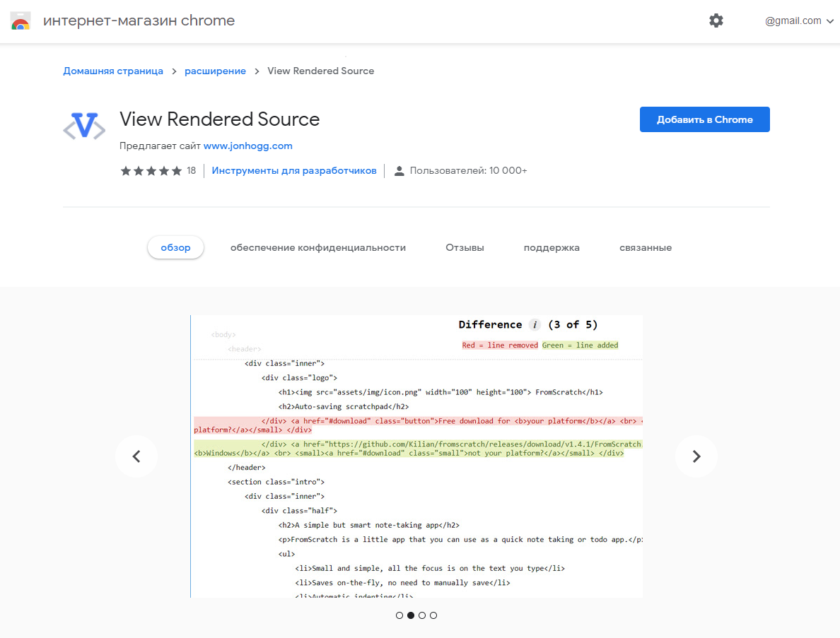Click the расширение breadcrumb link
Screen dimensions: 840x638
pyautogui.click(x=215, y=71)
